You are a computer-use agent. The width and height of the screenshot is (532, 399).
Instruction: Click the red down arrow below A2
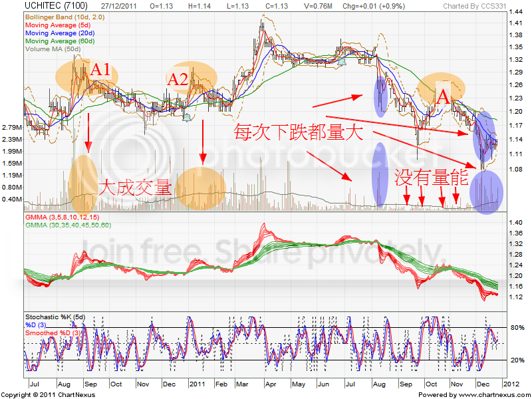click(x=203, y=142)
